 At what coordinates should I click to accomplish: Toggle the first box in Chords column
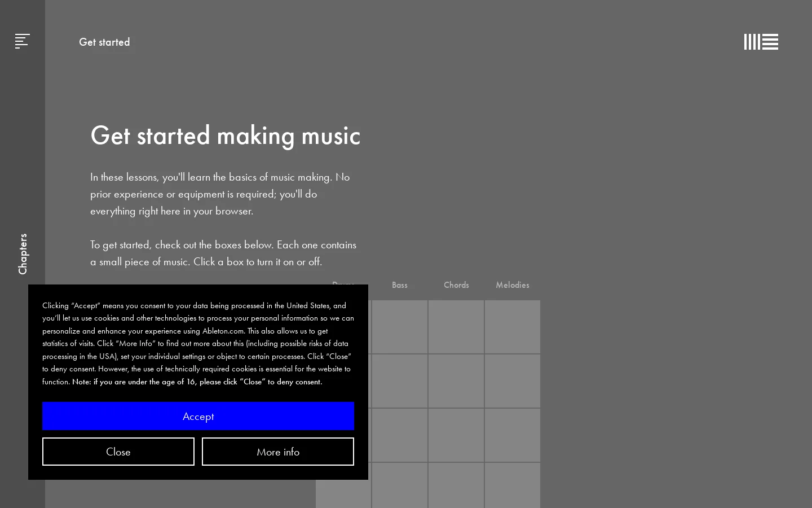pos(456,327)
